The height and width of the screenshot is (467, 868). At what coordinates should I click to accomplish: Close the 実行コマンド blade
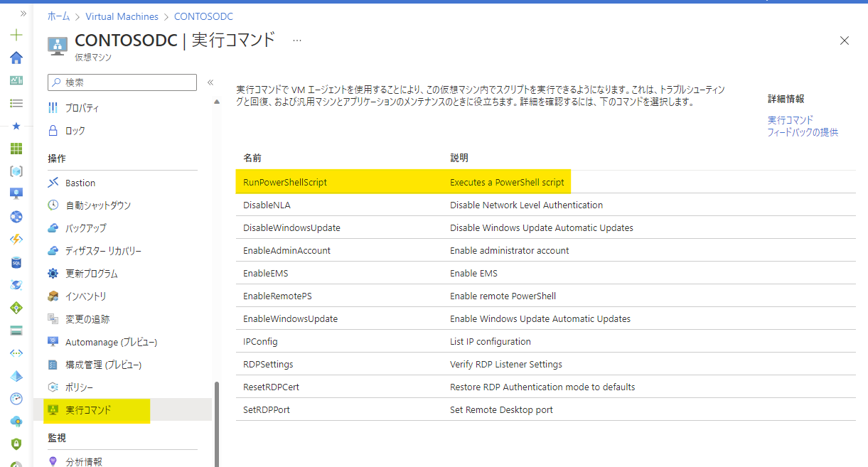click(x=845, y=41)
